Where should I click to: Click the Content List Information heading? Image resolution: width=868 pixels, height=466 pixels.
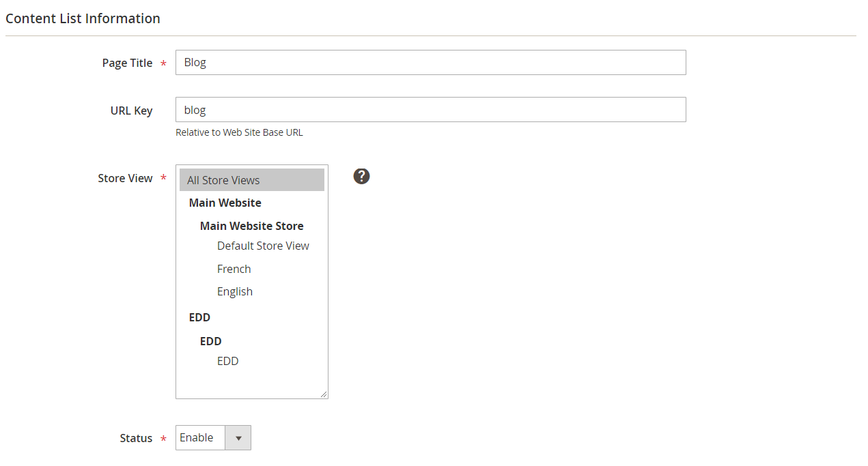[83, 18]
